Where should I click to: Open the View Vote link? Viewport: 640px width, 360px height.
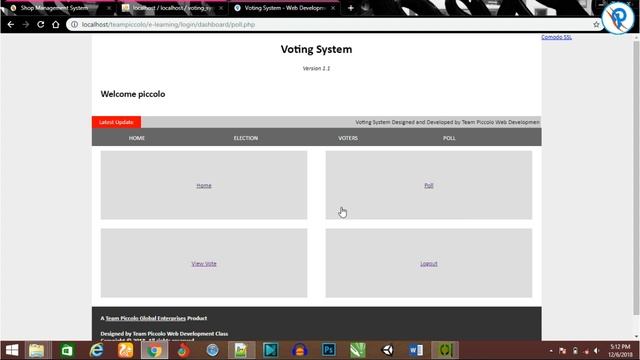coord(204,264)
